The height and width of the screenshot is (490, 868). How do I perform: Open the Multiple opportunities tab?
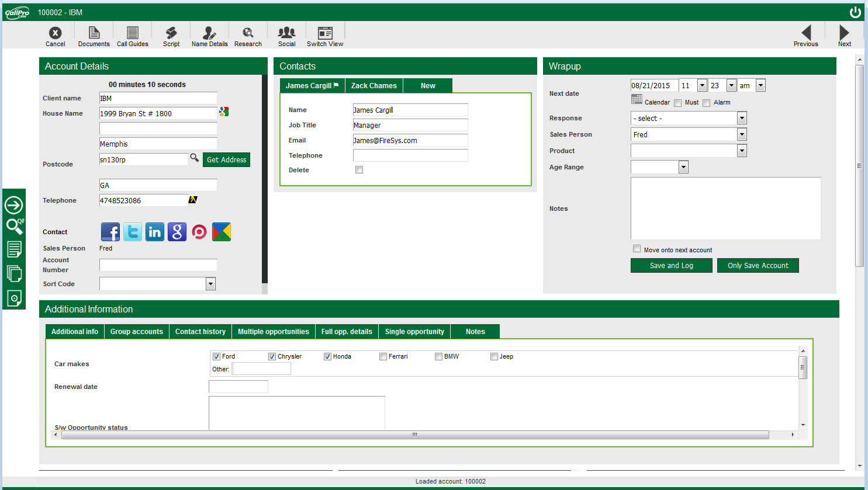[x=274, y=332]
